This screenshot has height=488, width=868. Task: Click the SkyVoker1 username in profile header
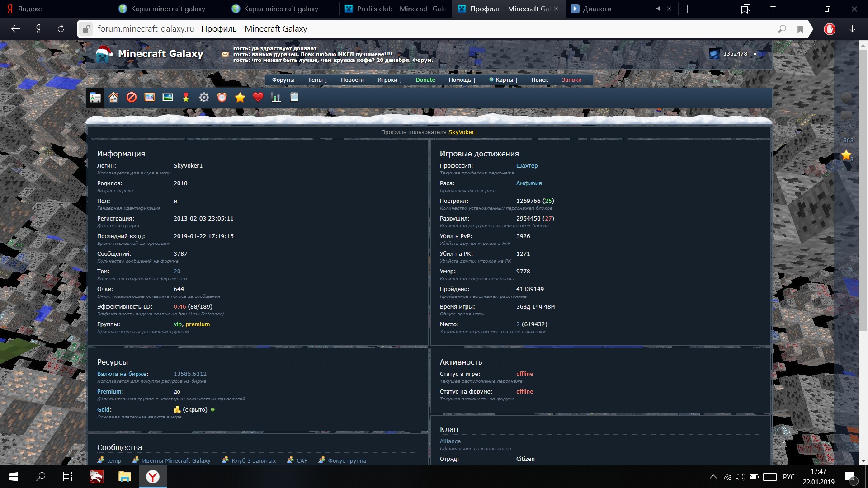tap(462, 132)
